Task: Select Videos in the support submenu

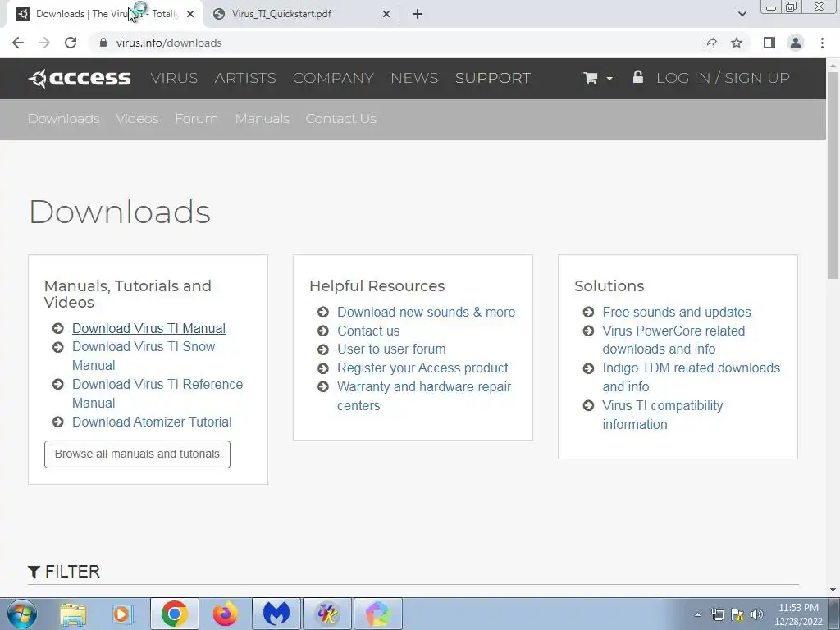Action: point(137,118)
